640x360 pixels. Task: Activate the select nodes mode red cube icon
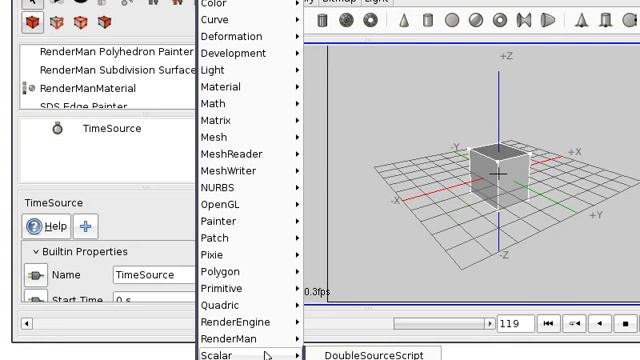tap(32, 22)
